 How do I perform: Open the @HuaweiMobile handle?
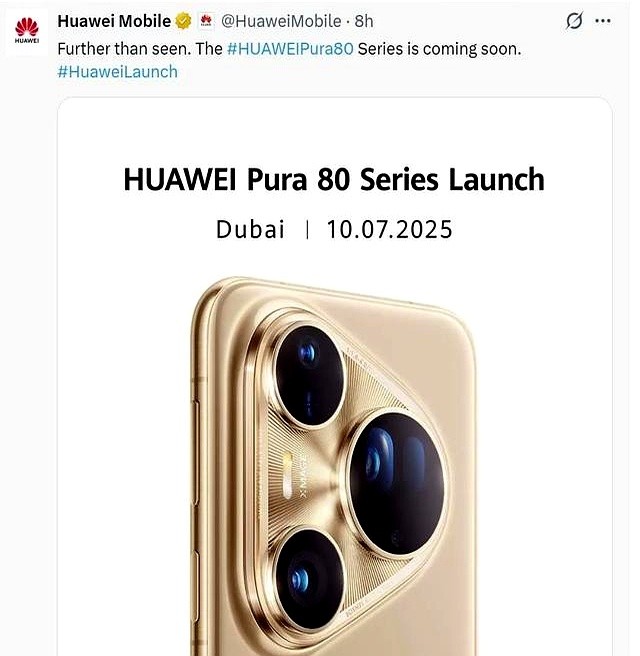(281, 21)
